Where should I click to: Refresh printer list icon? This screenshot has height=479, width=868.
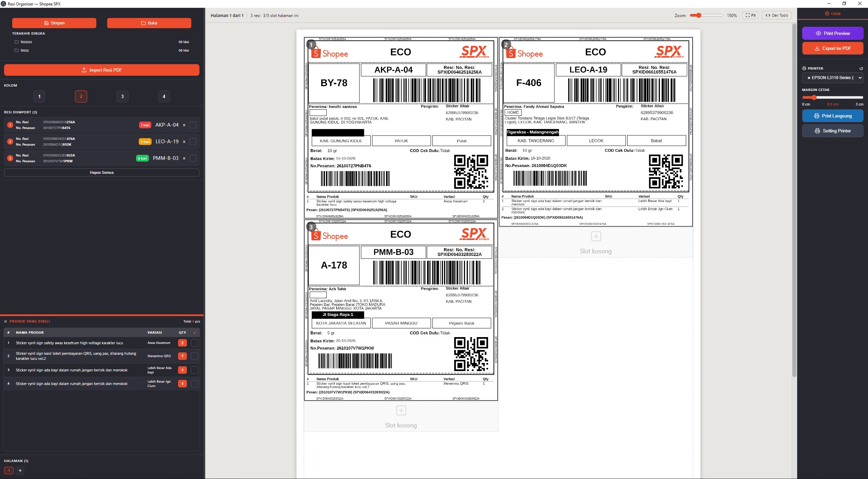861,69
